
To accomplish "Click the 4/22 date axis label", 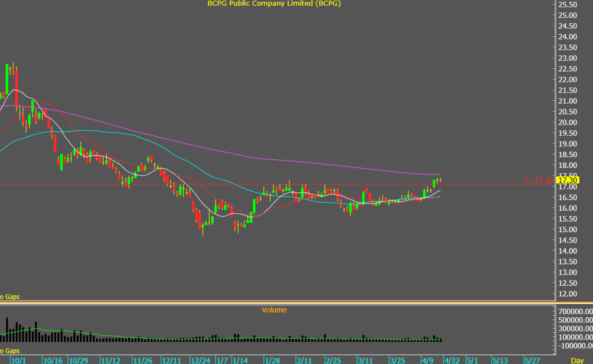I will pos(451,361).
